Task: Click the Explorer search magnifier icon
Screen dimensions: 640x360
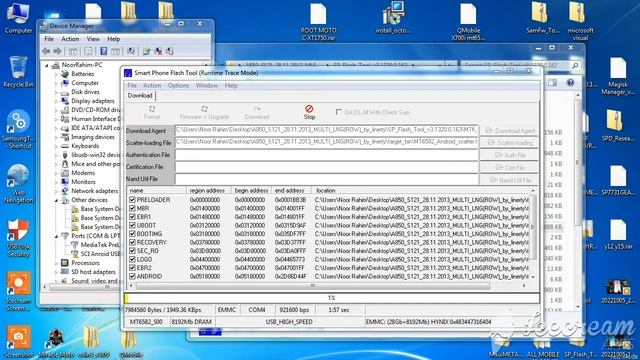Action: 575,65
